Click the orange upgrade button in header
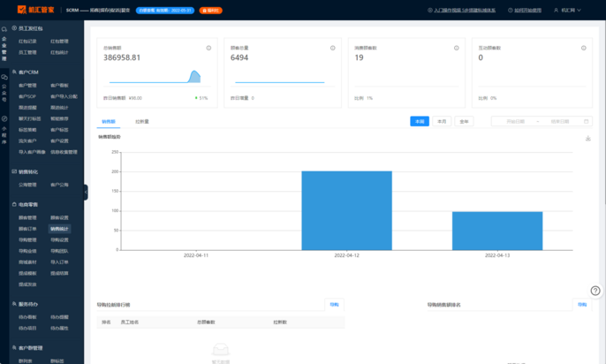 211,10
